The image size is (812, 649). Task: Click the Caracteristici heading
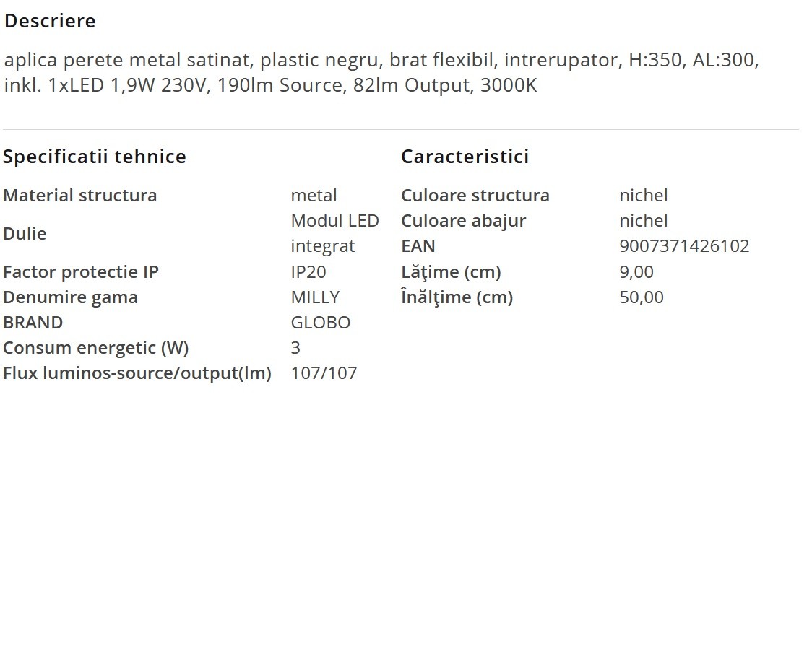(465, 157)
